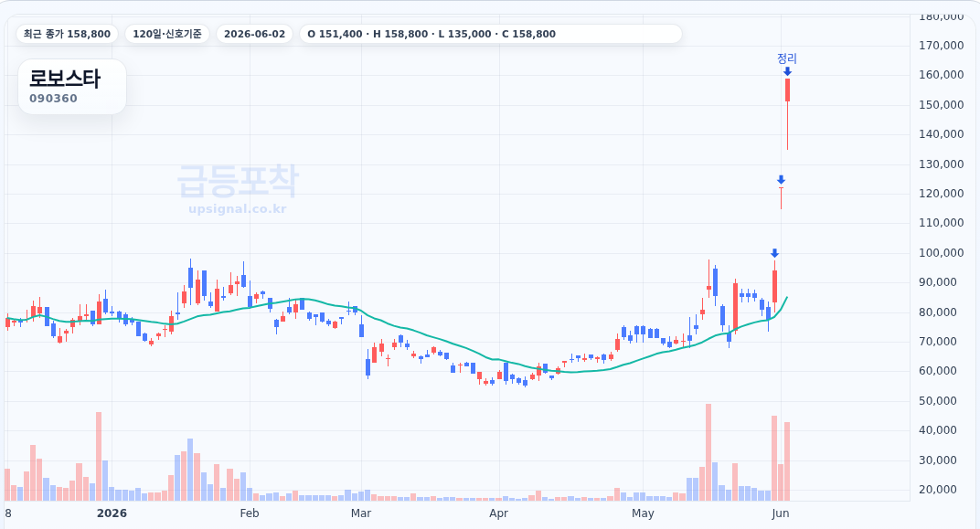Click the 140,000 price axis label
The width and height of the screenshot is (980, 529).
942,133
